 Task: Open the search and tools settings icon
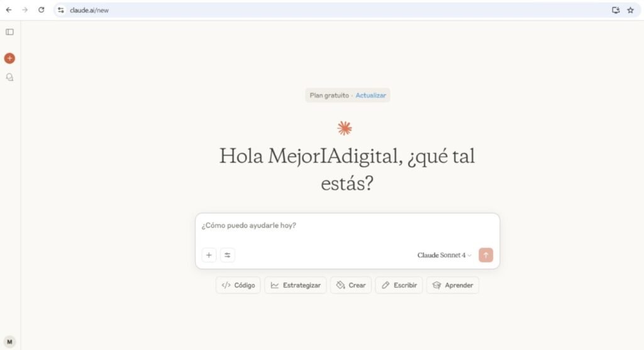[x=227, y=255]
